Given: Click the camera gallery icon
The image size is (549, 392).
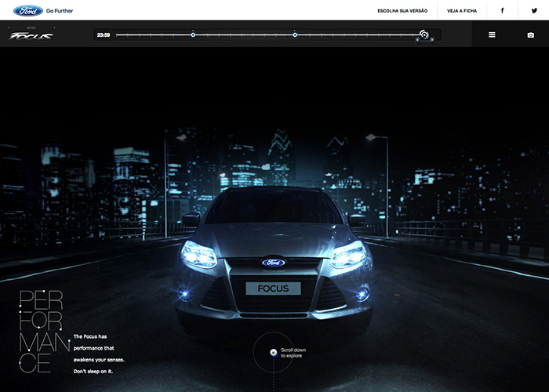Looking at the screenshot, I should [x=531, y=35].
